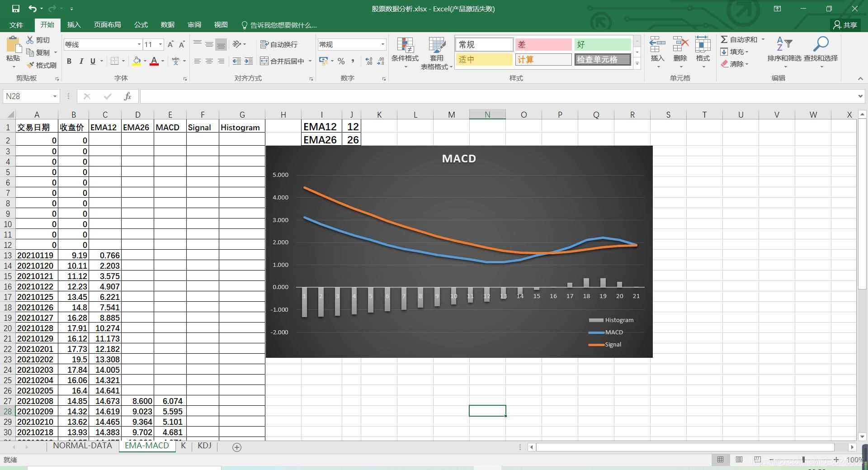
Task: Open the font name dropdown
Action: pos(139,44)
